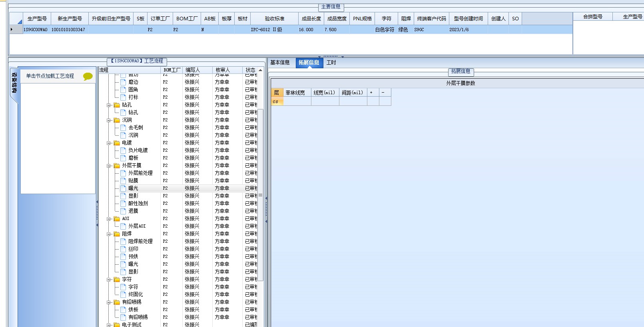The image size is (644, 327).
Task: Collapse the 钻孔 folder node
Action: pyautogui.click(x=109, y=105)
